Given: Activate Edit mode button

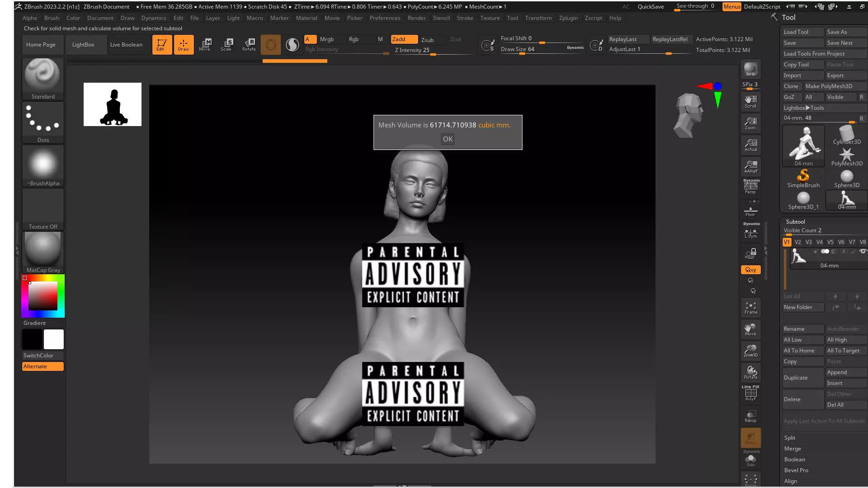Looking at the screenshot, I should coord(161,45).
